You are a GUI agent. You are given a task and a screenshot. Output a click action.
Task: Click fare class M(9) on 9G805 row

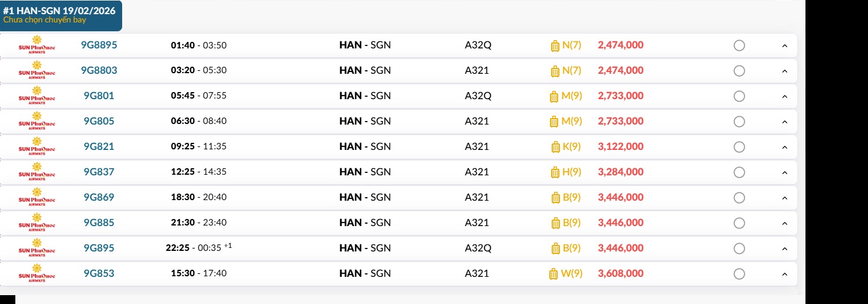(571, 121)
